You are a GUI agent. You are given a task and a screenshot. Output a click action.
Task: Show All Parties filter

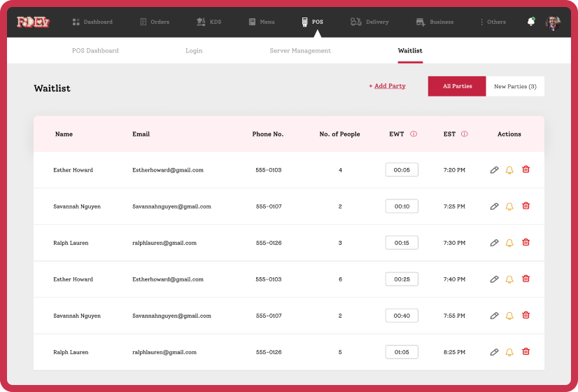pos(456,86)
